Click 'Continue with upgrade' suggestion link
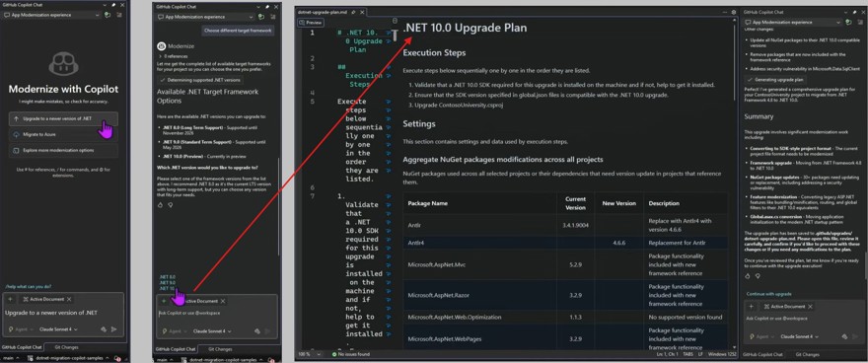Image resolution: width=868 pixels, height=363 pixels. pyautogui.click(x=768, y=294)
